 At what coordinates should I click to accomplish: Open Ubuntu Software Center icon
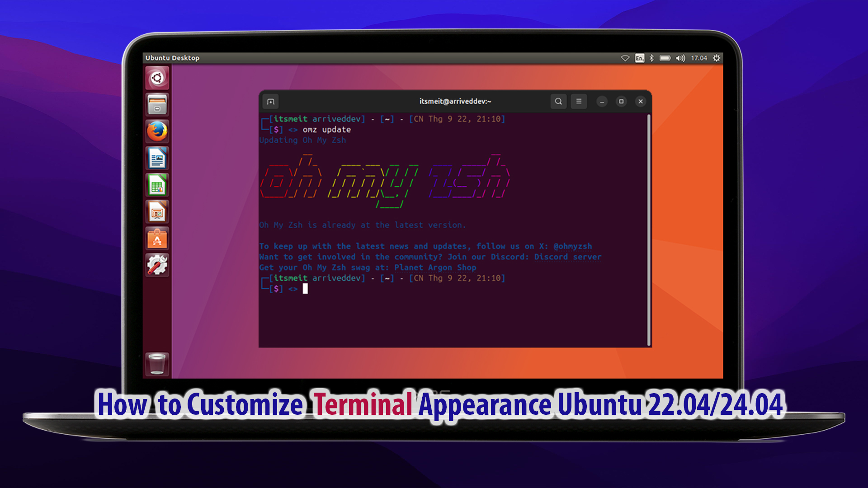[157, 240]
